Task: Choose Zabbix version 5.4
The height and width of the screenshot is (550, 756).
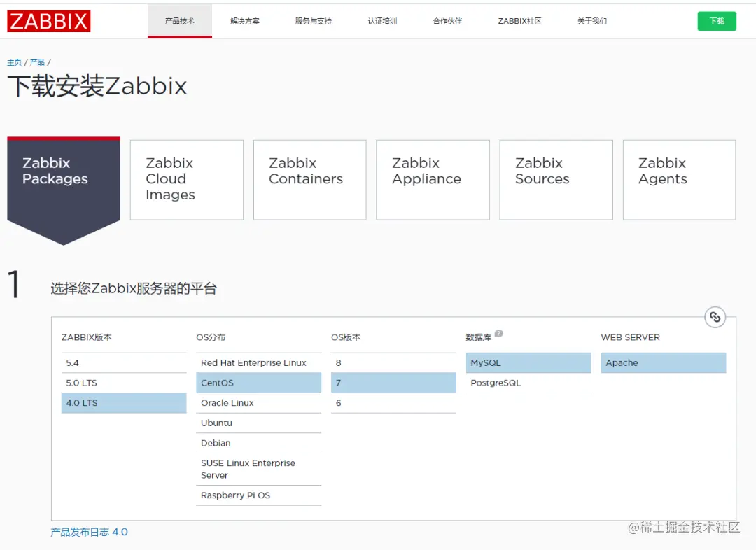Action: [124, 363]
